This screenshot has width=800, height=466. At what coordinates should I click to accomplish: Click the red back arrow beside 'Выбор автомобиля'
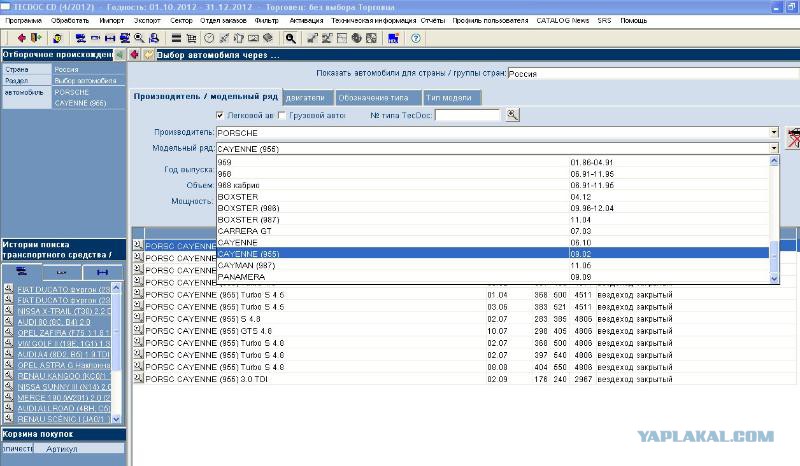click(135, 55)
